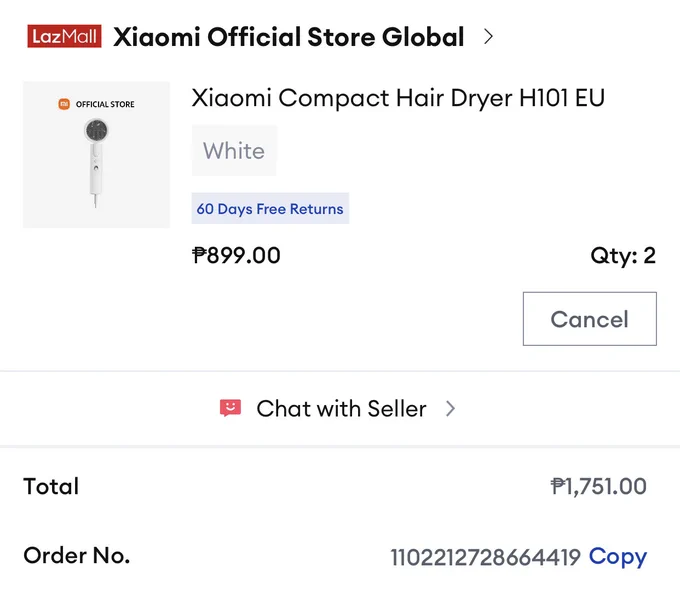This screenshot has height=590, width=680.
Task: Expand the store chevron arrow
Action: point(488,36)
